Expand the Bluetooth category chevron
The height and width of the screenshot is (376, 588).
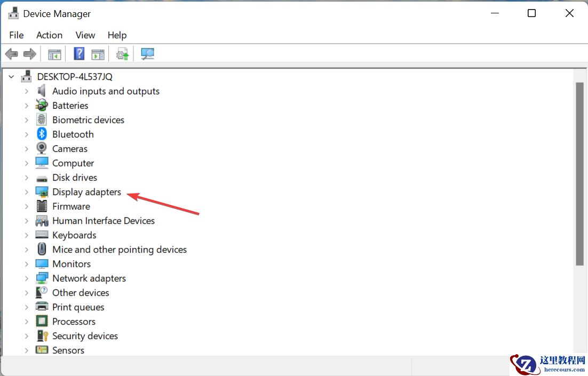pyautogui.click(x=26, y=134)
